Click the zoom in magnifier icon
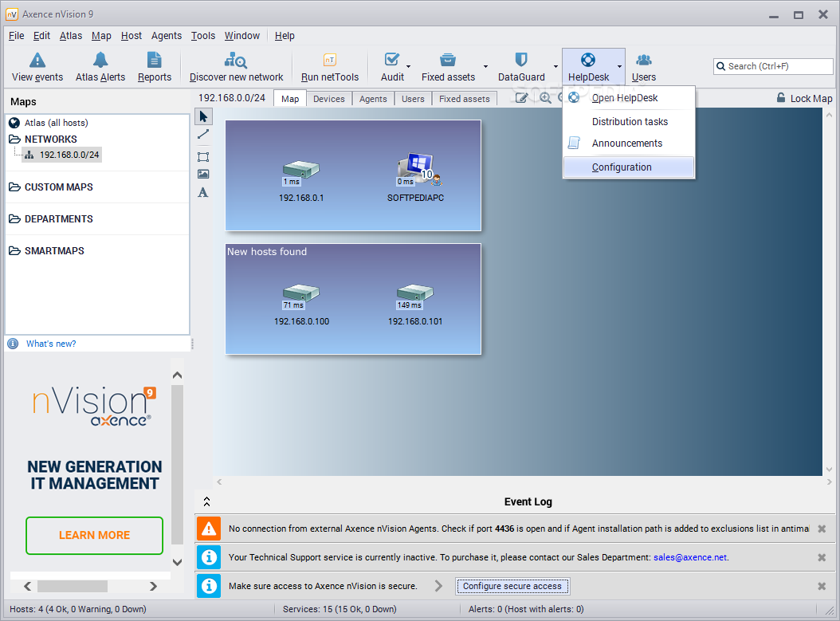The width and height of the screenshot is (840, 621). (x=545, y=98)
